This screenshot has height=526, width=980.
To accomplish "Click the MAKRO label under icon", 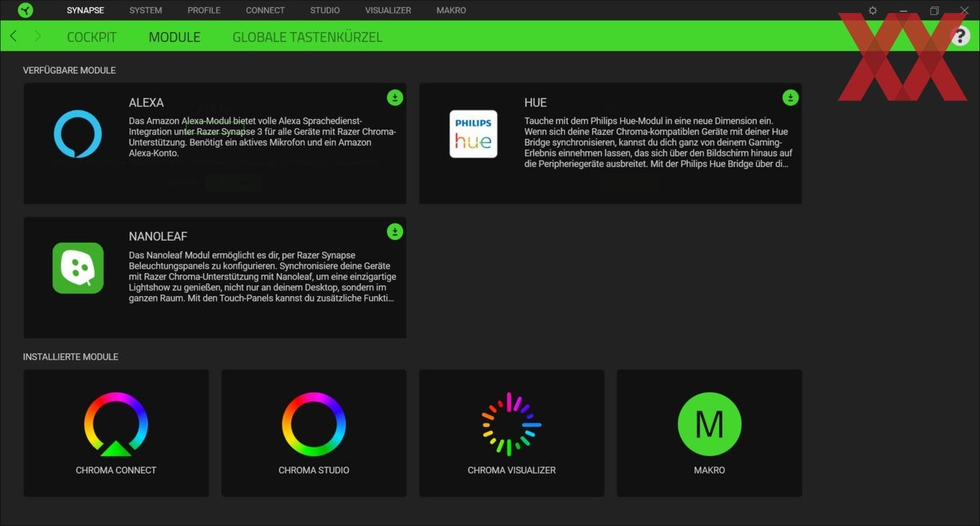I will click(710, 470).
